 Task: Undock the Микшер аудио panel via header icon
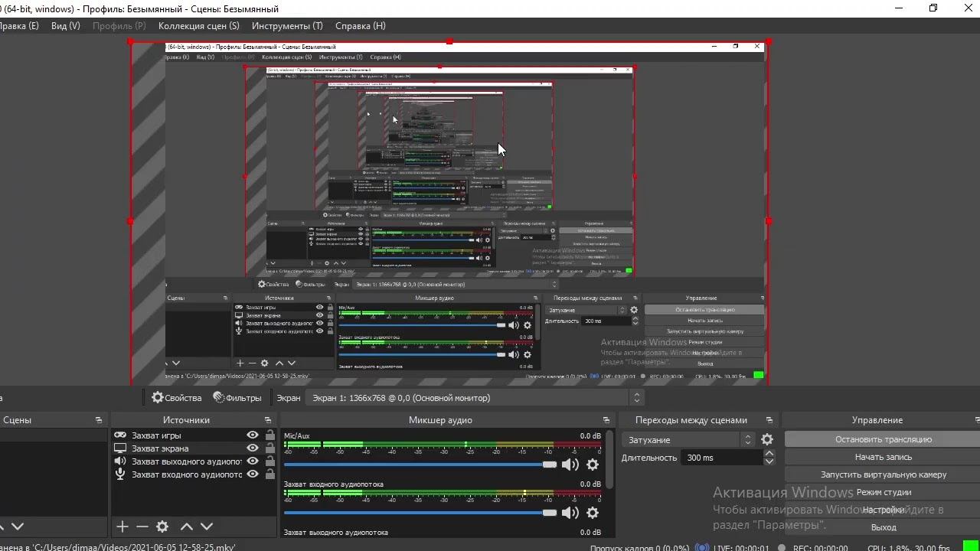pyautogui.click(x=606, y=420)
